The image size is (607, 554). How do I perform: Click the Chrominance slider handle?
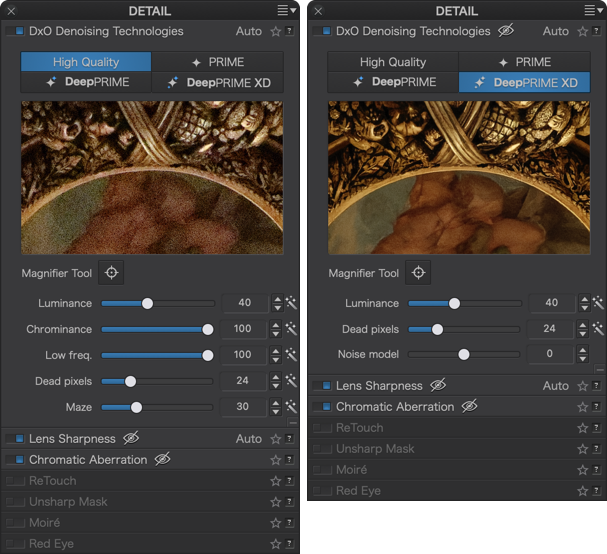point(208,329)
